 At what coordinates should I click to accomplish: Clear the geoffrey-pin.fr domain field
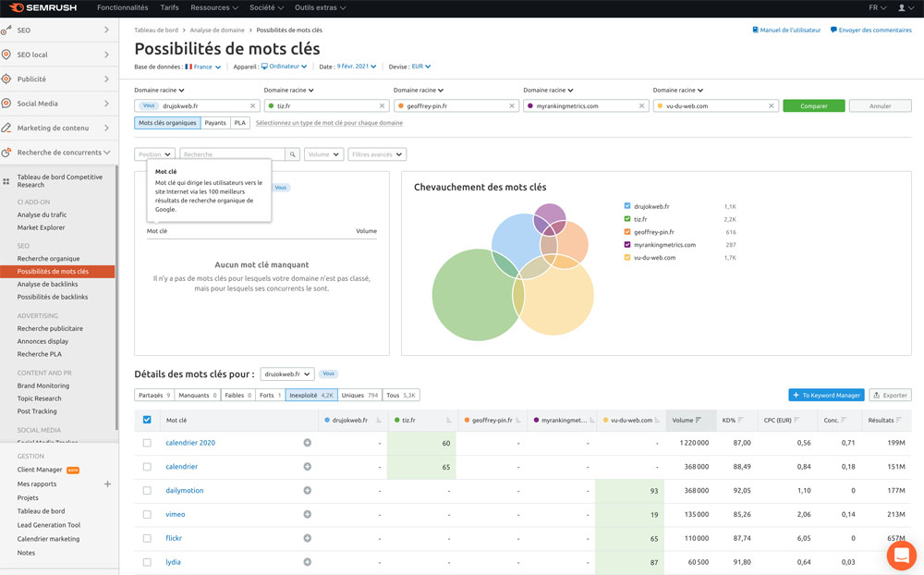pos(512,106)
